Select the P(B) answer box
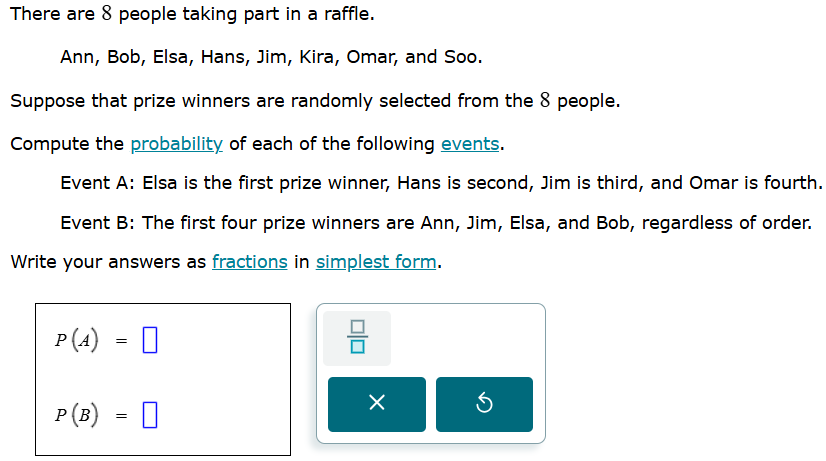Viewport: 826px width, 461px height. tap(150, 415)
